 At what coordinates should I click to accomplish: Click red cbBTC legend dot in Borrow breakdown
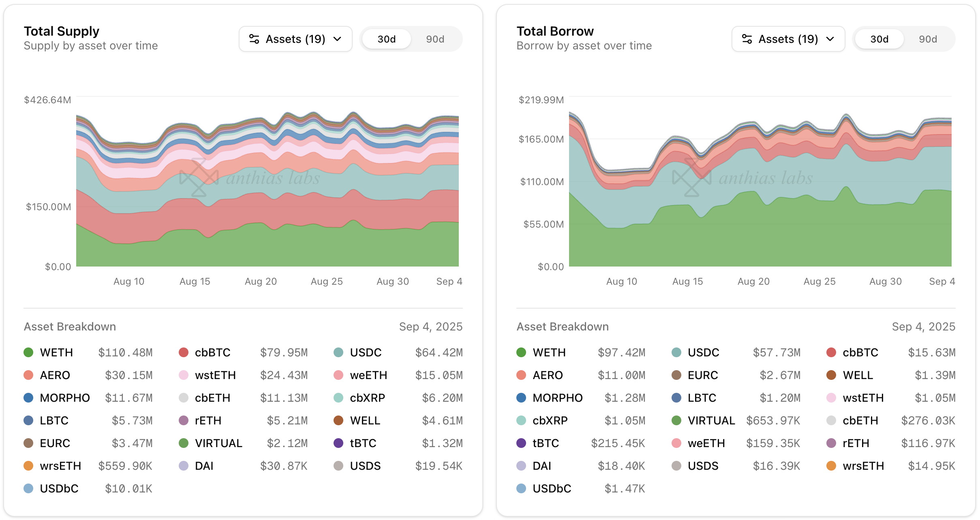(x=831, y=352)
